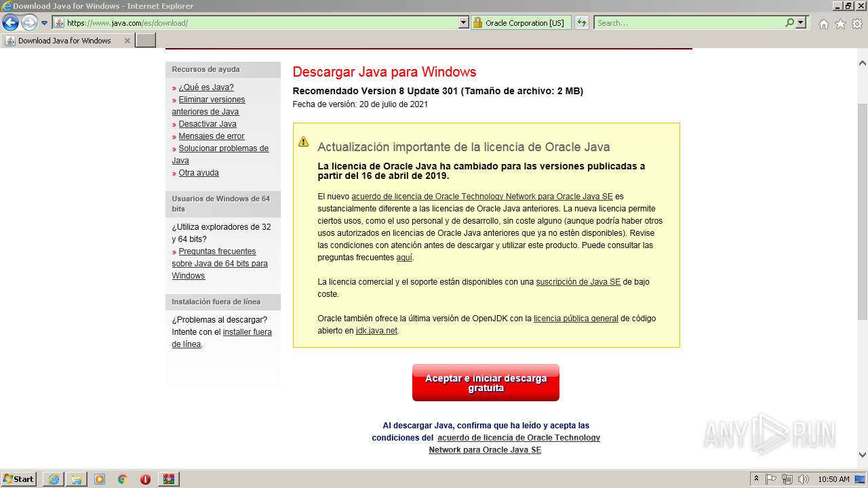The image size is (868, 488).
Task: Open Internet Explorer taskbar icon
Action: coord(54,479)
